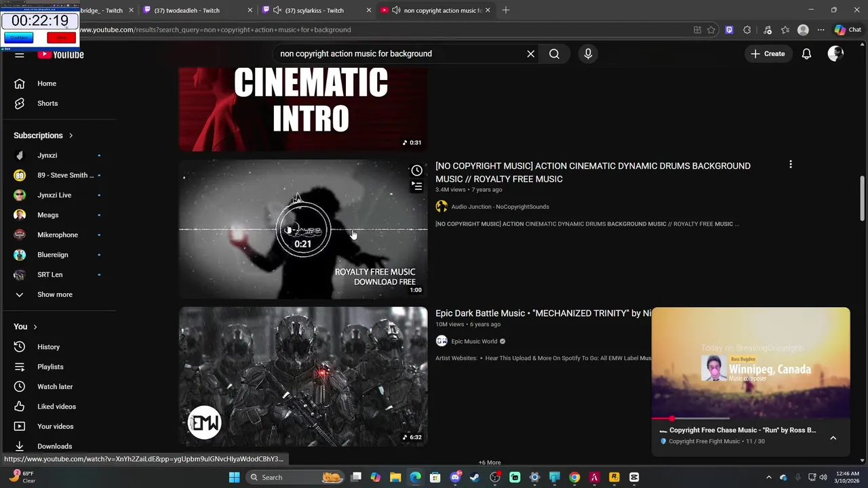Unmute scylarkiss tab via speaker icon
Viewport: 868px width, 488px height.
coord(277,10)
